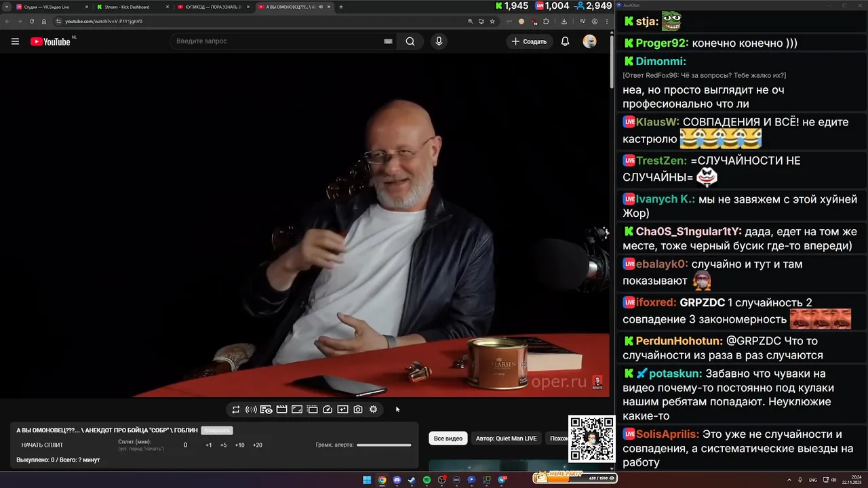Click the aspect-ratio frame icon in video toolbar
Image resolution: width=868 pixels, height=488 pixels.
coord(297,409)
